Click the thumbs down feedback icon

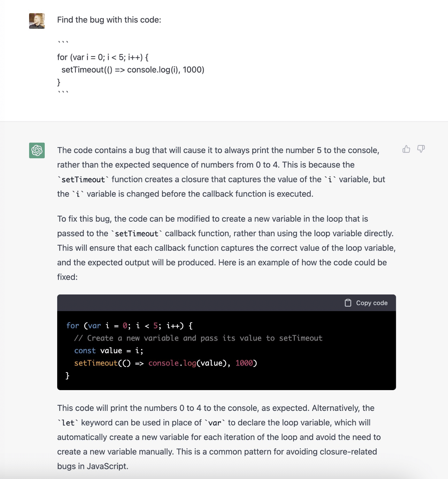click(421, 149)
